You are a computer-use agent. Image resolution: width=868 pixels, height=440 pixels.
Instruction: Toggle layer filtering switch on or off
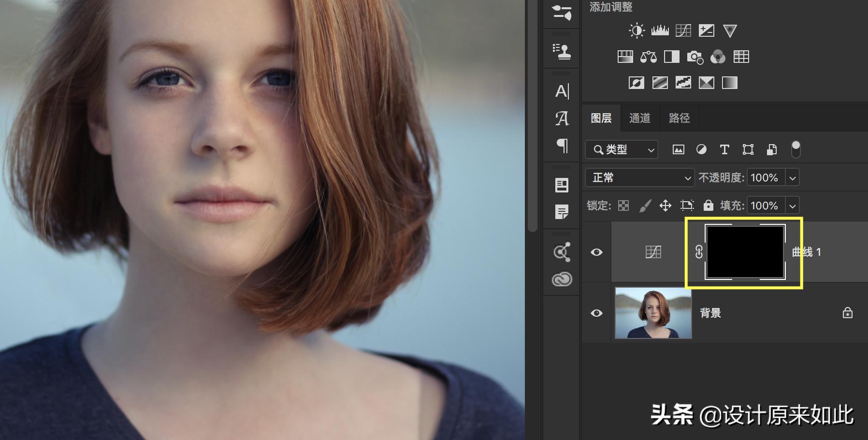[796, 149]
